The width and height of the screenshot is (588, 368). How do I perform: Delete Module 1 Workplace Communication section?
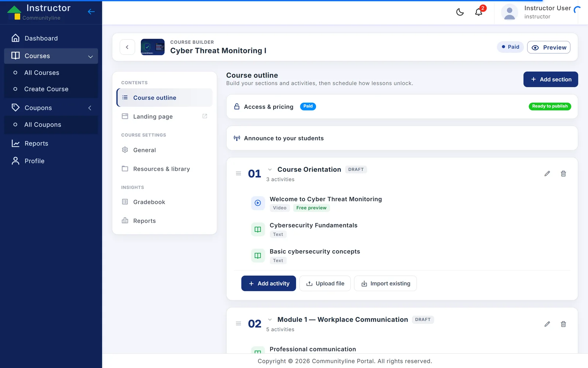(x=563, y=324)
